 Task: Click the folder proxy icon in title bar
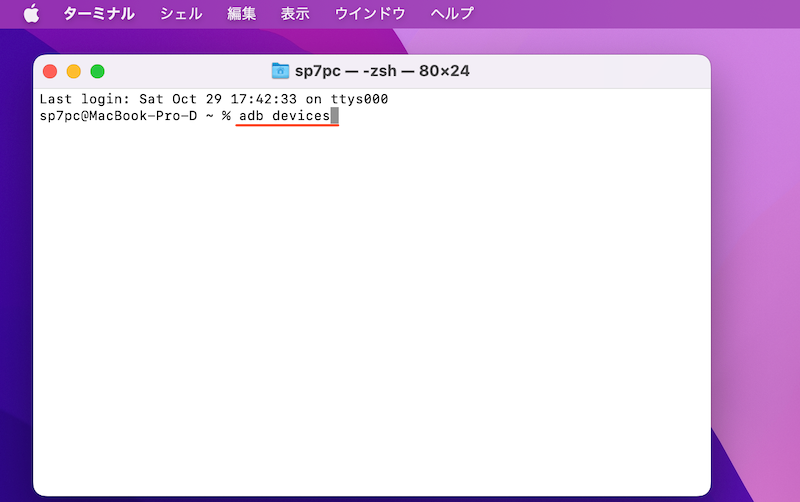[280, 71]
